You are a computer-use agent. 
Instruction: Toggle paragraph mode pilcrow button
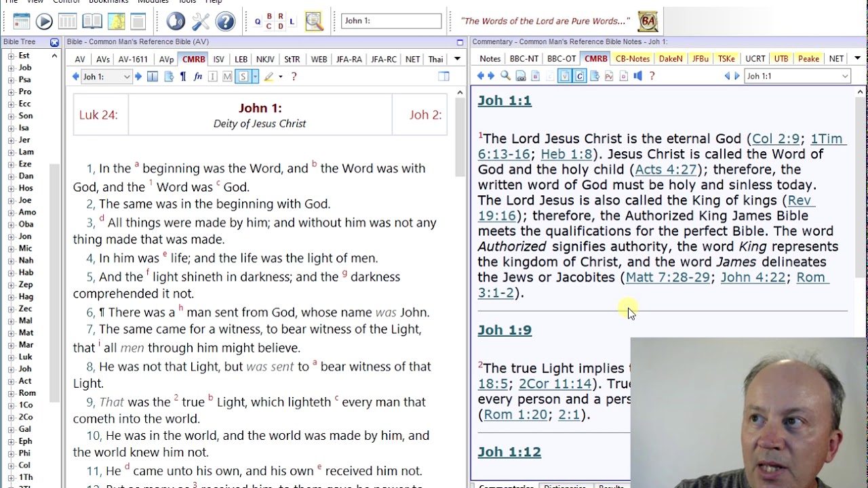click(x=183, y=77)
